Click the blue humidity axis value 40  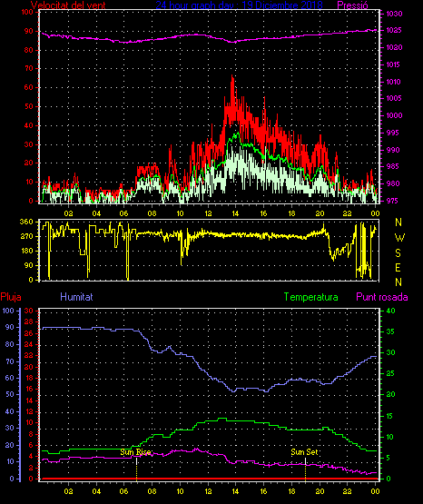(x=10, y=411)
